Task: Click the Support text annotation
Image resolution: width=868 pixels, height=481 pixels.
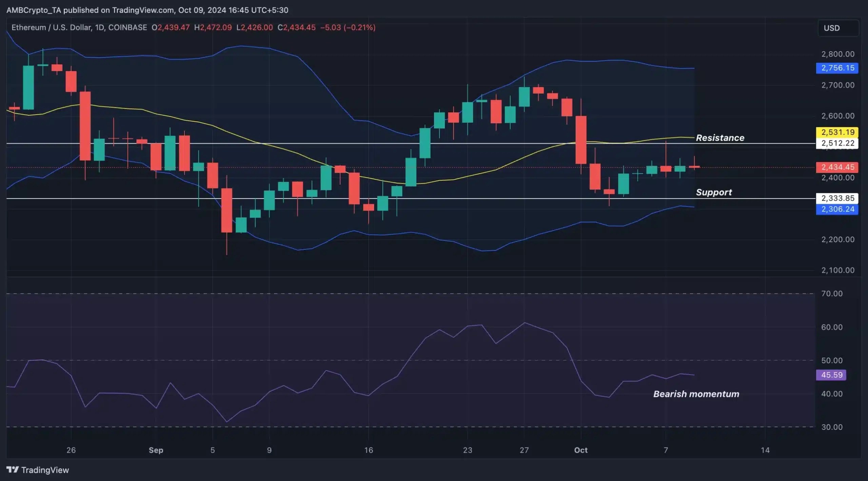Action: (714, 192)
